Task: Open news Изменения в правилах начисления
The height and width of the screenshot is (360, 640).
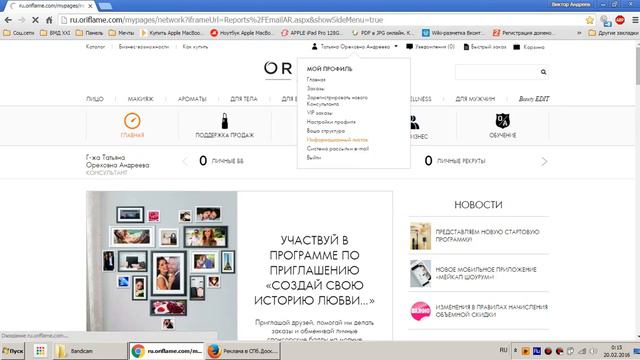Action: tap(491, 311)
